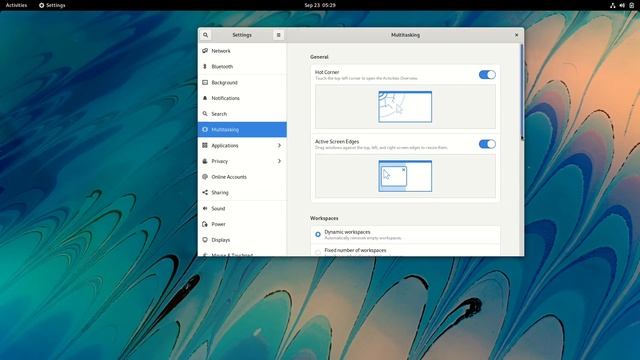Click the Active Screen Edges illustration

(x=405, y=176)
